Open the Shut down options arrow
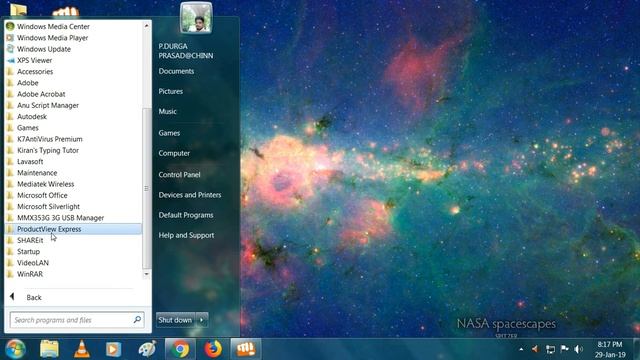Viewport: 640px width, 360px height. click(202, 320)
